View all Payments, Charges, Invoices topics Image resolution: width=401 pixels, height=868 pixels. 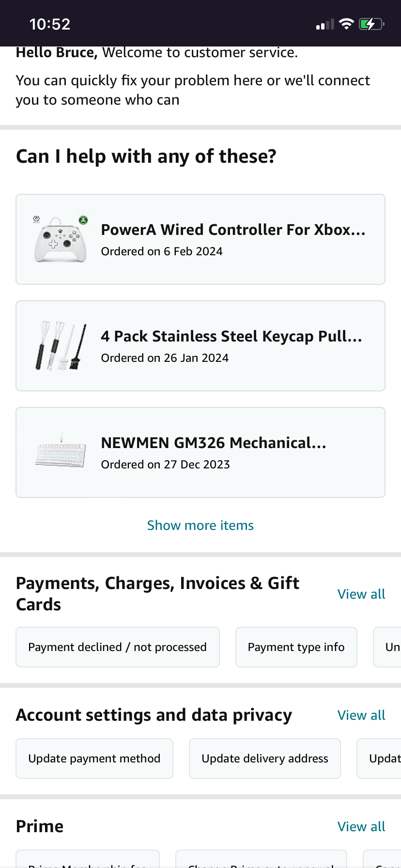tap(361, 594)
